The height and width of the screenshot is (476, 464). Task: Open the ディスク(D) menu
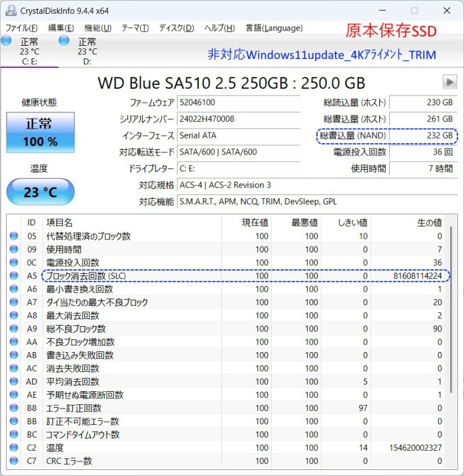tap(176, 29)
